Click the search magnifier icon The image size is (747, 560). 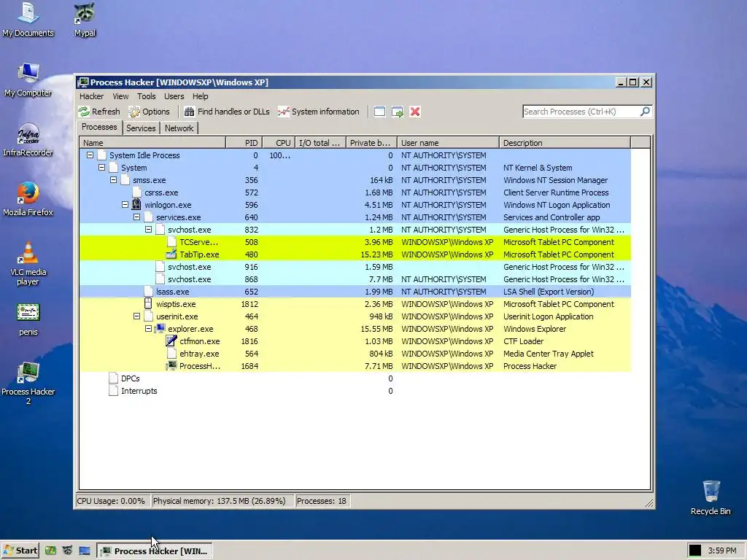point(645,112)
